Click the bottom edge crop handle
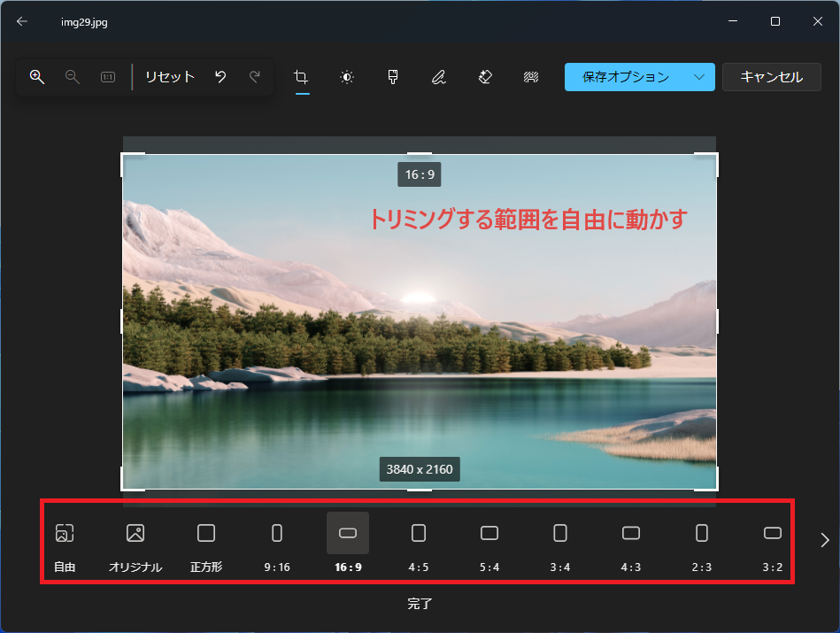This screenshot has width=840, height=633. coord(420,490)
